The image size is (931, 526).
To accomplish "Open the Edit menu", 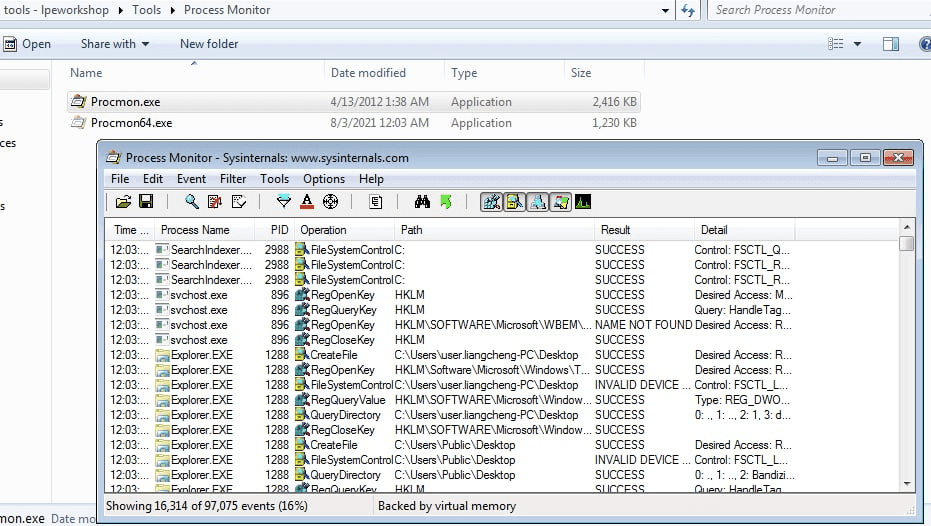I will (153, 179).
